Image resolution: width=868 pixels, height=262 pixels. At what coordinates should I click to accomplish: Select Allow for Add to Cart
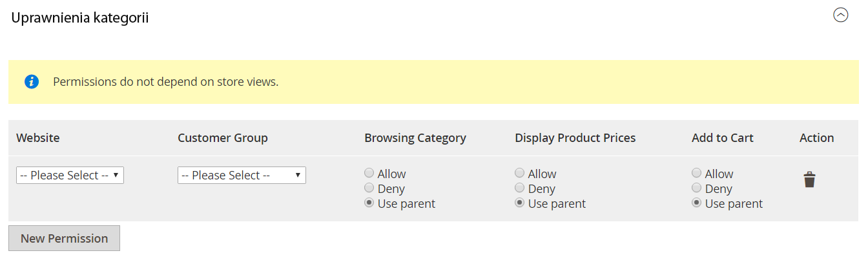(x=696, y=173)
